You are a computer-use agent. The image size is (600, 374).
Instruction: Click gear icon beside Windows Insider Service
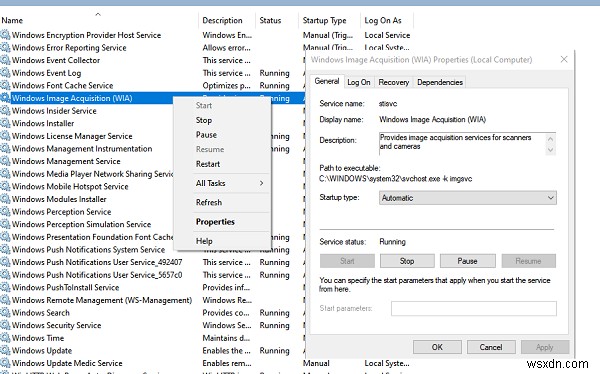pos(5,111)
